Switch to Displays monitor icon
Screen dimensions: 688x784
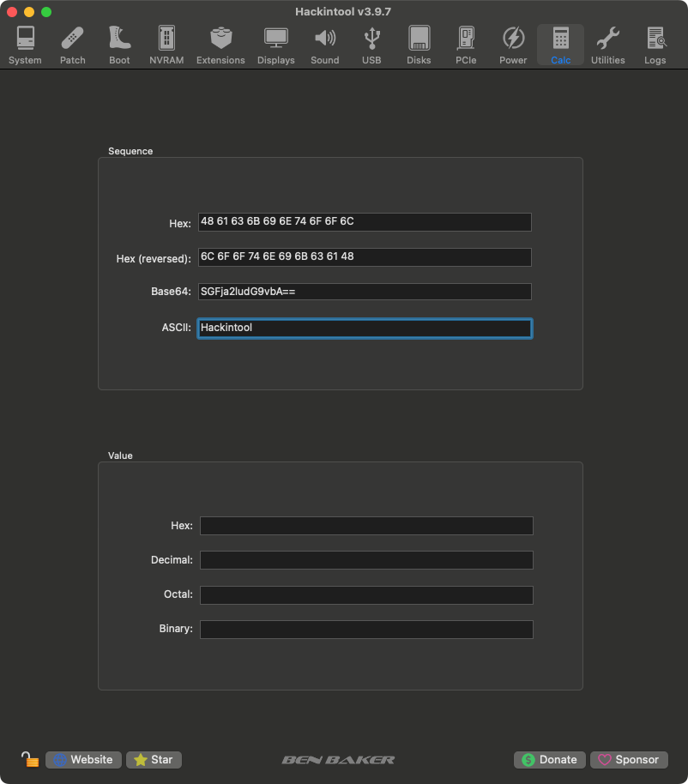pos(276,39)
